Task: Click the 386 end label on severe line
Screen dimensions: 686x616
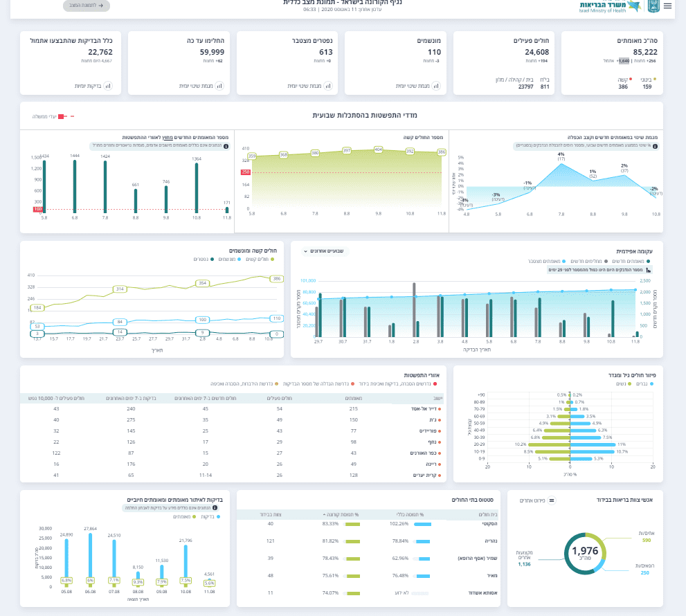Action: (277, 279)
